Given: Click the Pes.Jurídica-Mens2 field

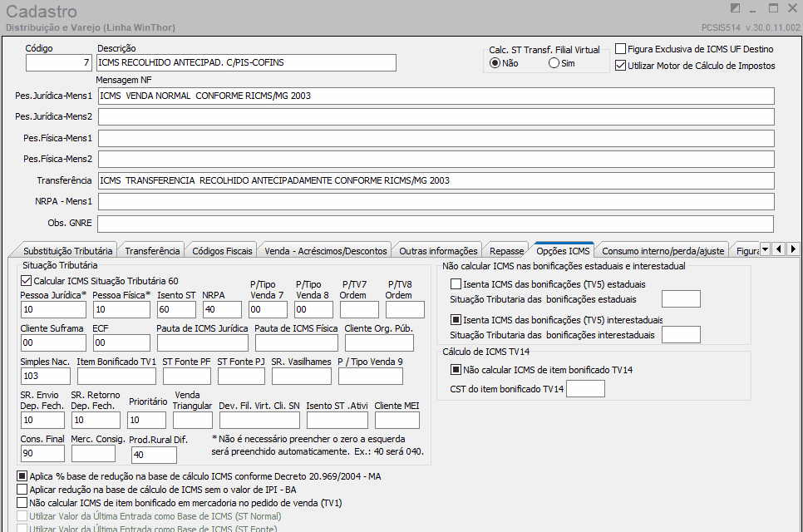Looking at the screenshot, I should click(436, 116).
